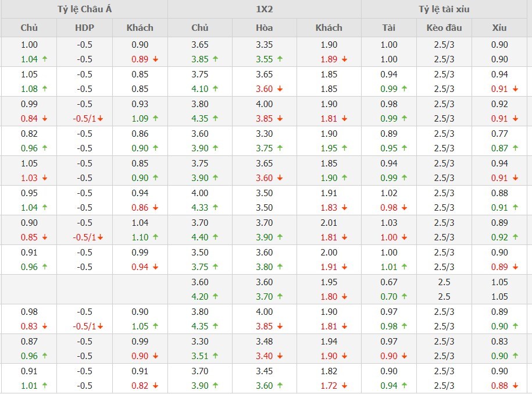Click the red down arrow beside 3.40
This screenshot has width=532, height=394.
tap(280, 356)
